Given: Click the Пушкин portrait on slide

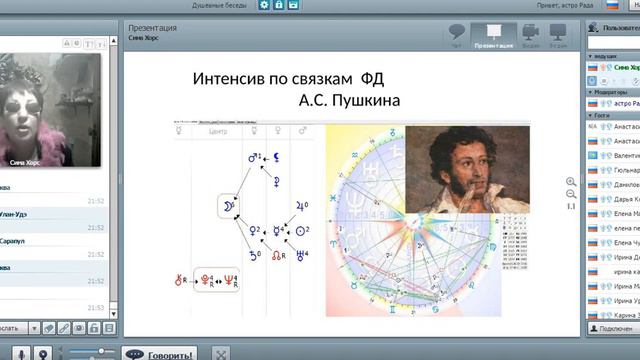Looking at the screenshot, I should tap(467, 169).
